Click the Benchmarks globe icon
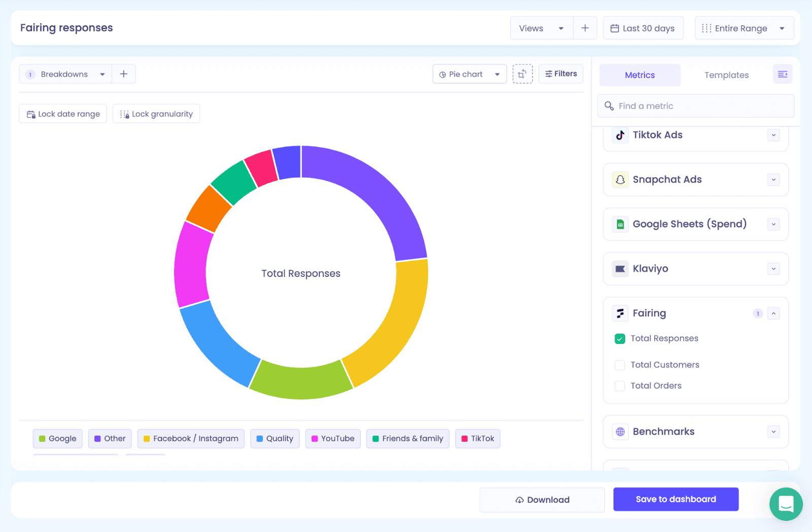The image size is (812, 532). click(x=620, y=432)
